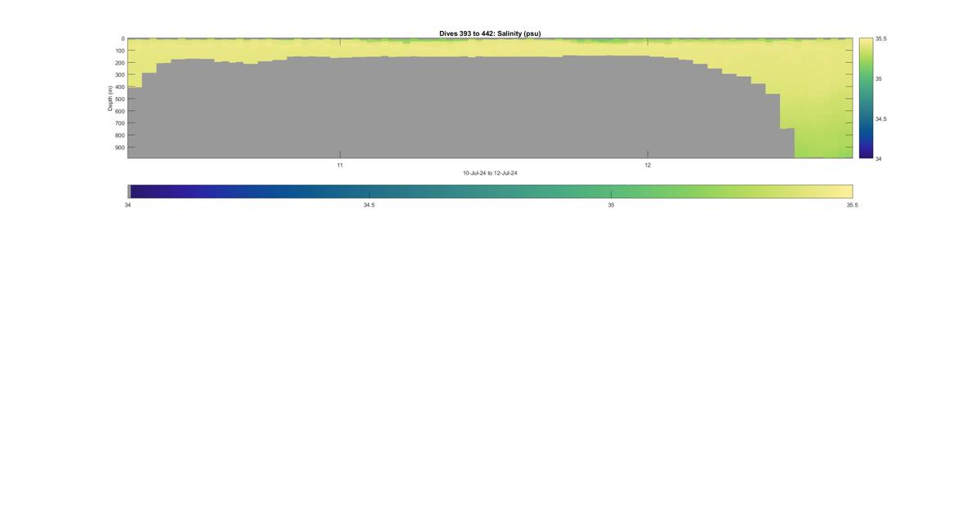Click the depth tick label '500'
The height and width of the screenshot is (508, 980).
click(119, 99)
